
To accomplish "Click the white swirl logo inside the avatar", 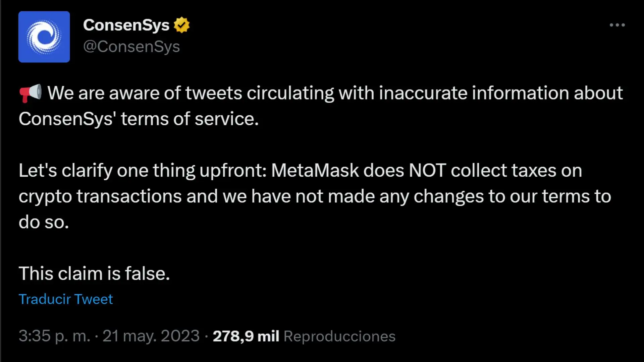I will click(x=44, y=37).
